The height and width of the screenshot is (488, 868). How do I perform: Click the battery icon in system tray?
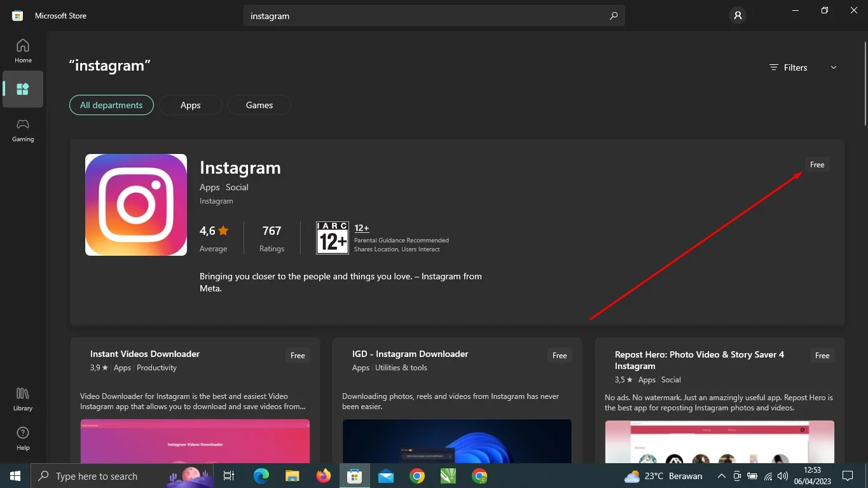[752, 476]
